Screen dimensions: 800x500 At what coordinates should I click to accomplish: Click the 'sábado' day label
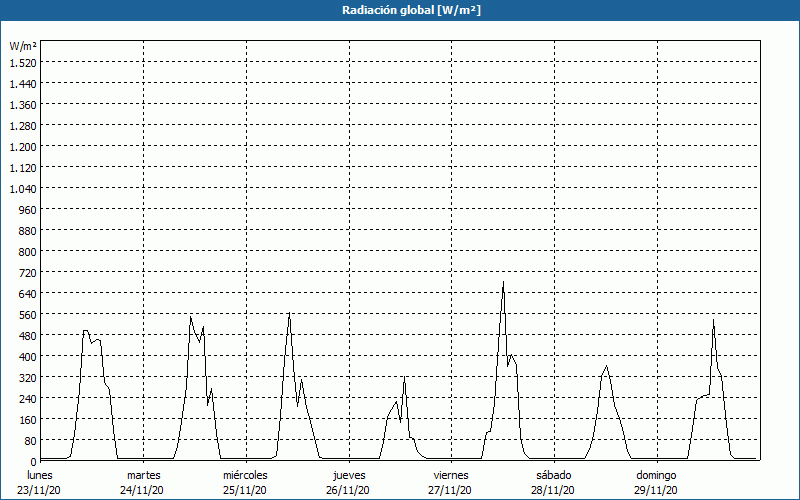click(554, 475)
